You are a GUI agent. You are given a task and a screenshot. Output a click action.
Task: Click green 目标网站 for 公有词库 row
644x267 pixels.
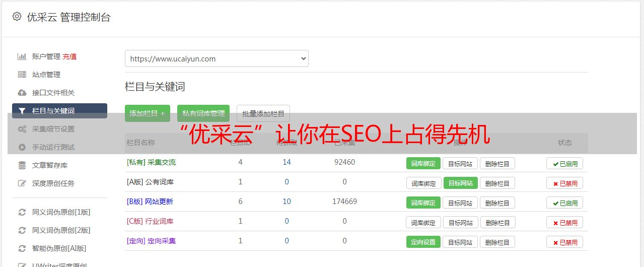click(x=461, y=183)
